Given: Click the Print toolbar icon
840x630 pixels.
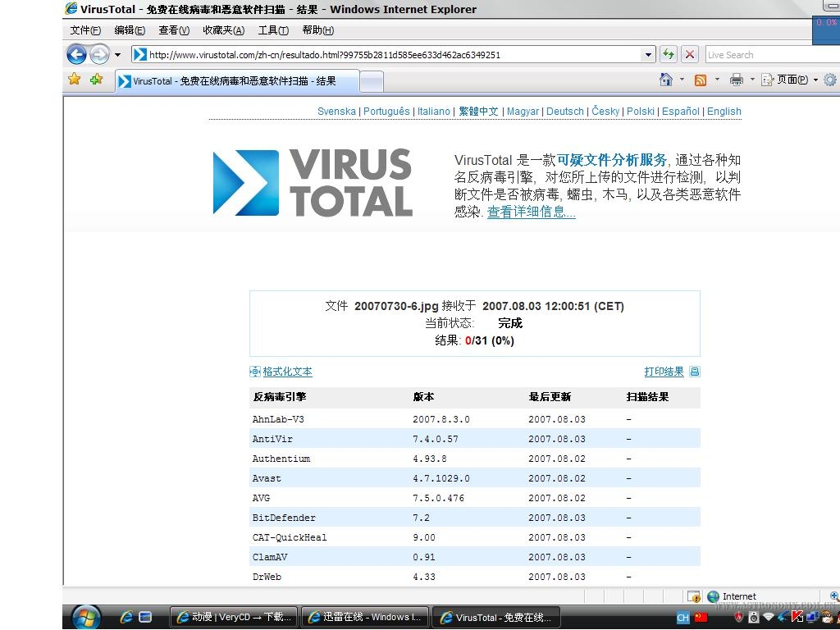Looking at the screenshot, I should click(737, 80).
